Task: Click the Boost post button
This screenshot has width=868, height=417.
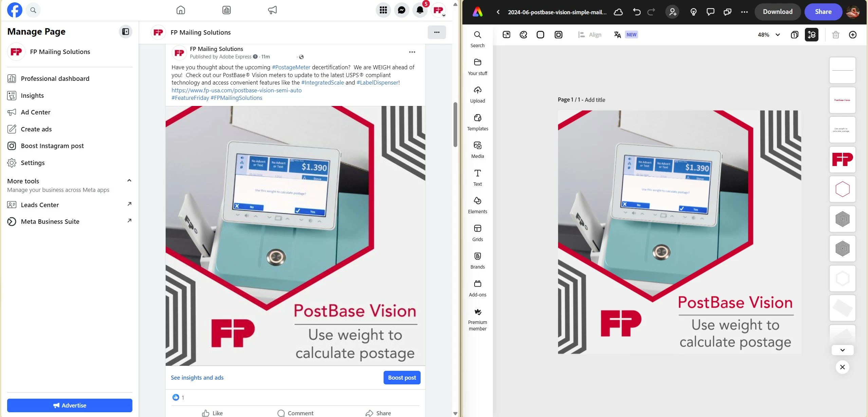Action: 402,378
